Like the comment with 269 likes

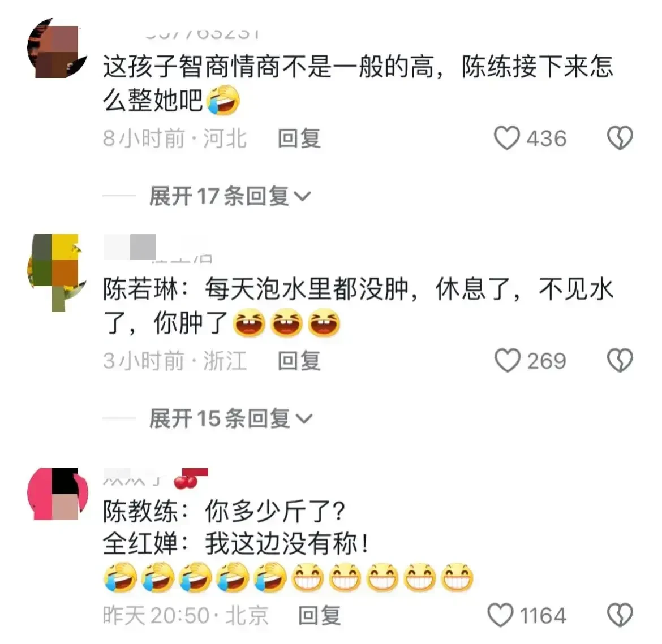tap(506, 360)
